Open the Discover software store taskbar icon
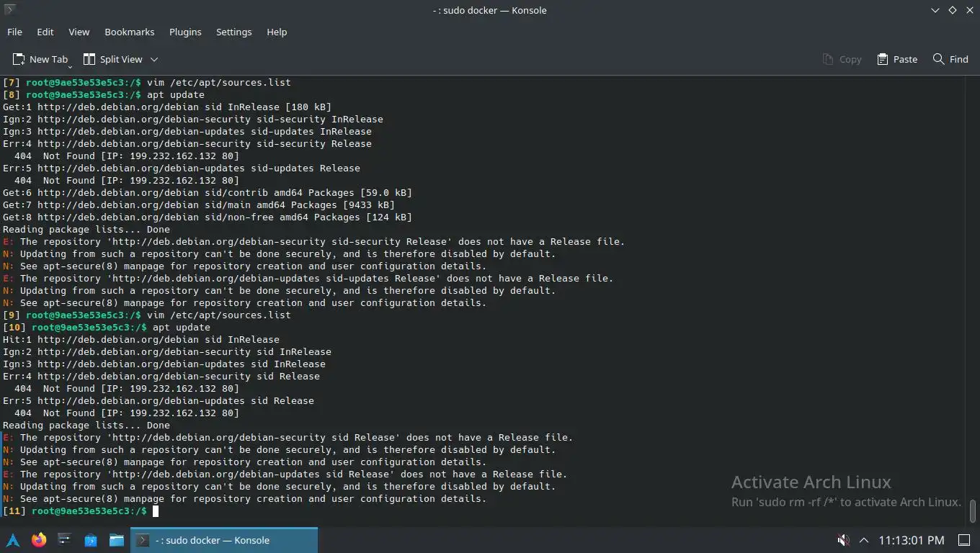The image size is (980, 553). click(91, 540)
